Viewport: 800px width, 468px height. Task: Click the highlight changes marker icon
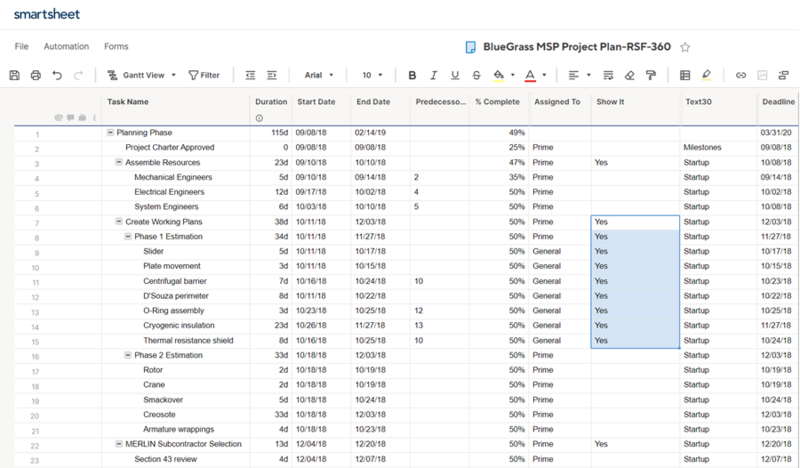click(706, 75)
